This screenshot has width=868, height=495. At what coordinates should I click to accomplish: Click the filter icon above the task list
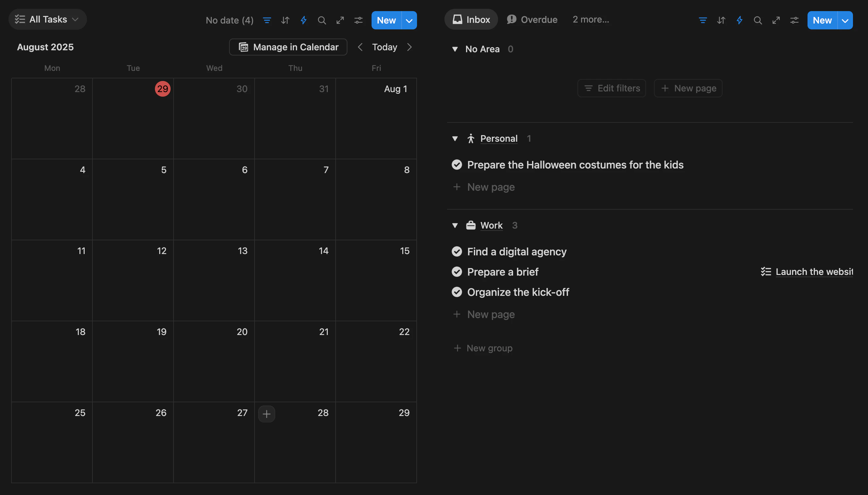[702, 20]
